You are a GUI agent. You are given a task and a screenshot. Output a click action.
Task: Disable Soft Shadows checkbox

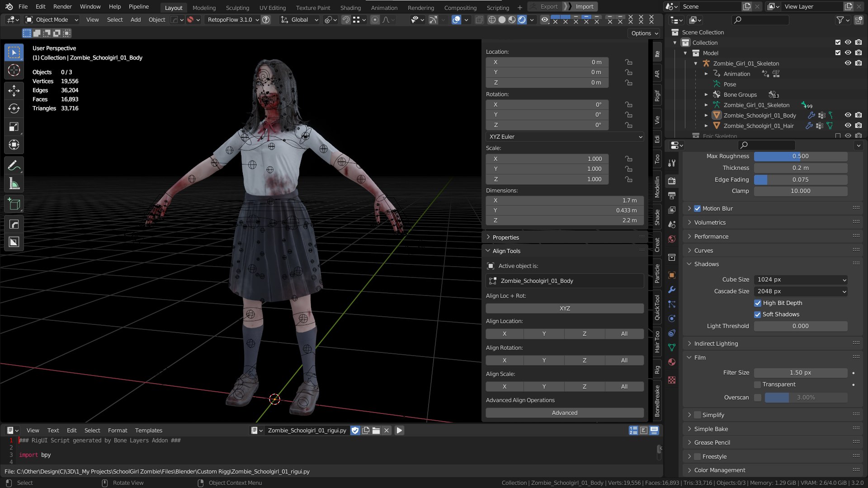(x=758, y=314)
